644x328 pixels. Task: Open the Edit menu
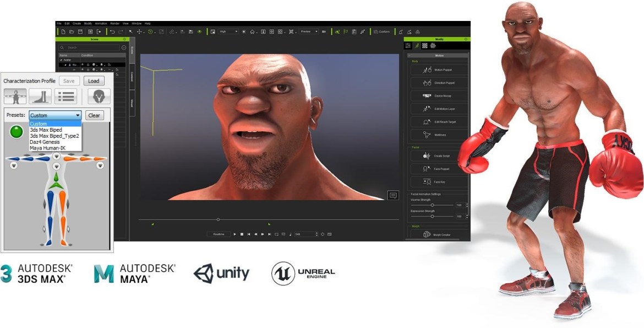(x=67, y=24)
